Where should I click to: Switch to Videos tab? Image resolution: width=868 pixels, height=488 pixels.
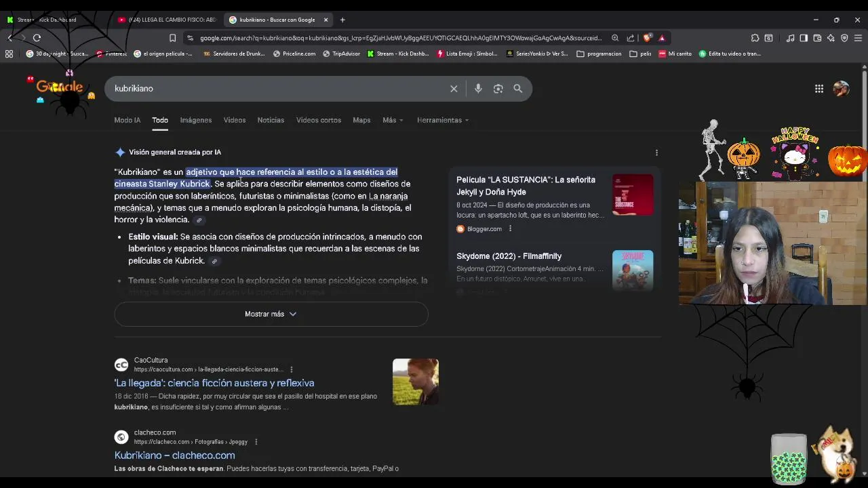point(235,120)
